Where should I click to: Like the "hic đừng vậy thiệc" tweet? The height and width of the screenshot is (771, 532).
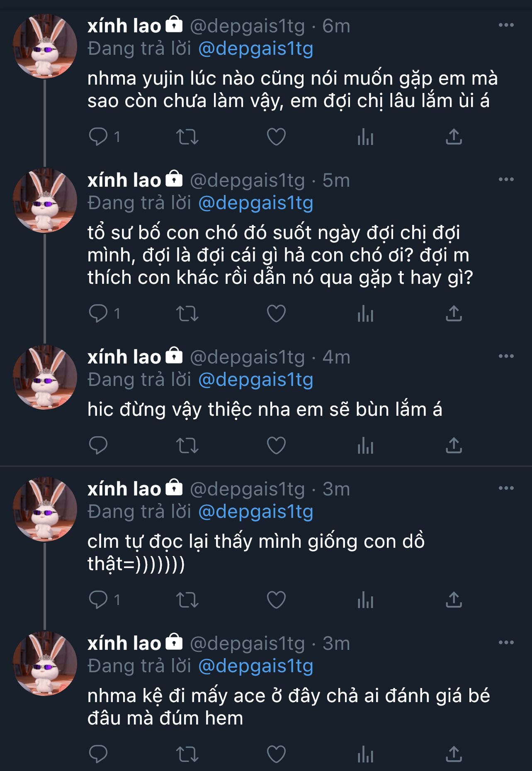(276, 445)
